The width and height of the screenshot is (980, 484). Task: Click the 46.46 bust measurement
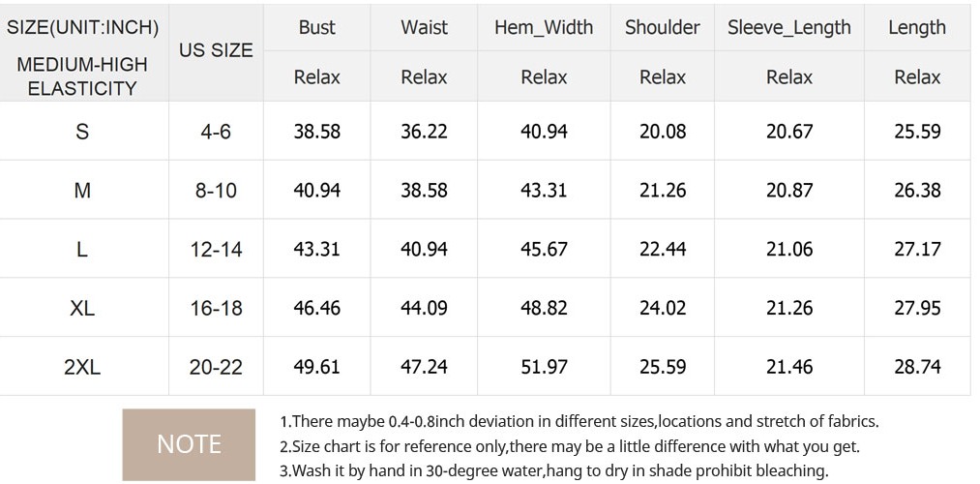(x=316, y=308)
